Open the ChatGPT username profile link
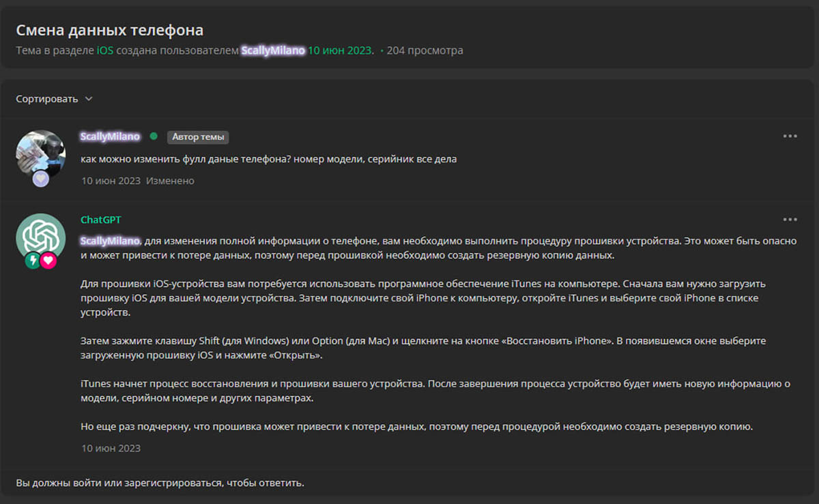819x504 pixels. (x=100, y=220)
